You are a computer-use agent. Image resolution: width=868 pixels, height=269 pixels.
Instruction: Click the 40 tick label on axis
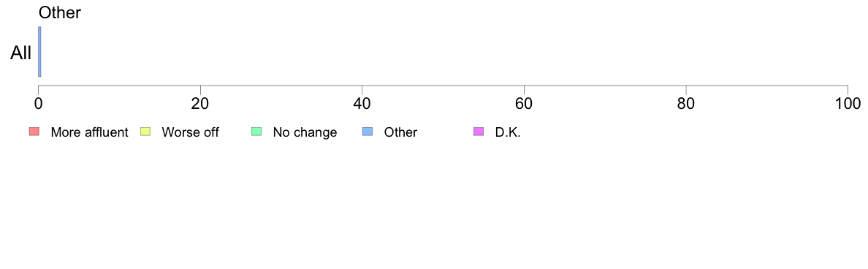pos(362,103)
